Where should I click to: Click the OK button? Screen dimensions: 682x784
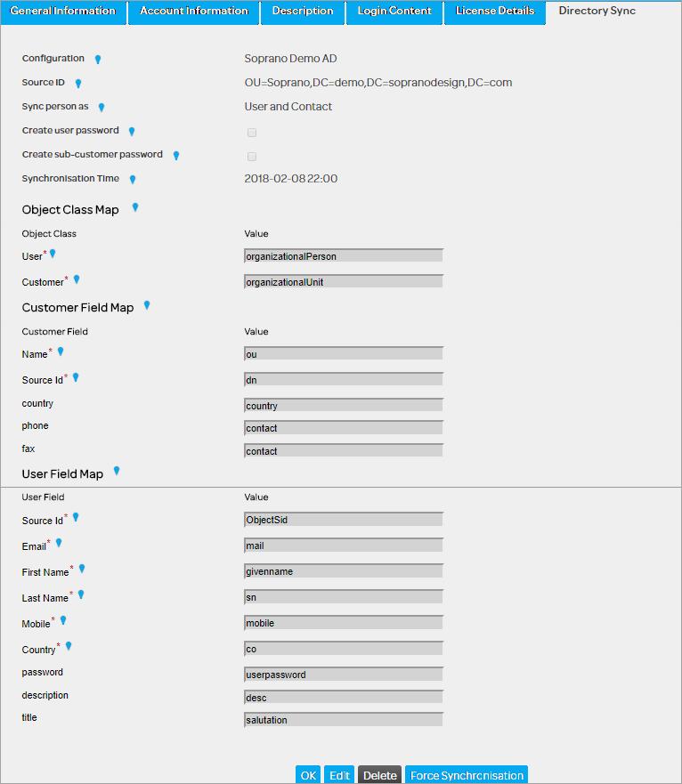point(308,775)
